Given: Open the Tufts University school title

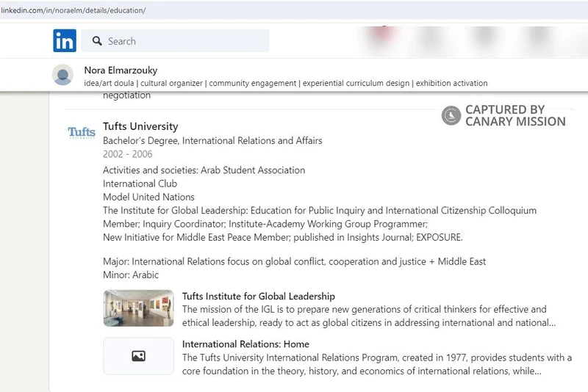Looking at the screenshot, I should point(140,126).
